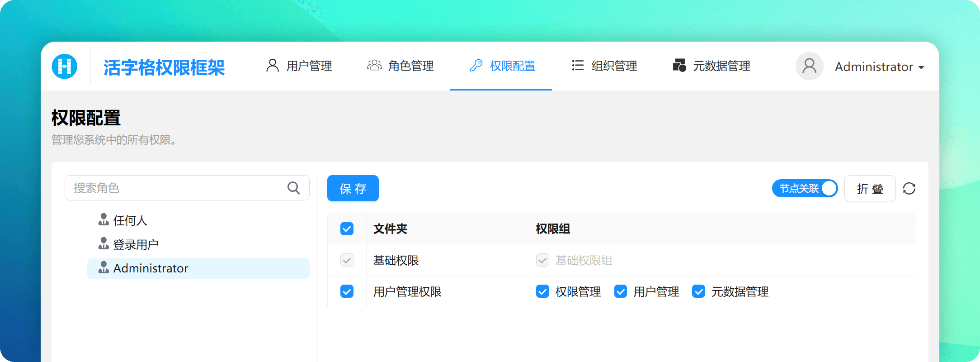Click the refresh icon next to 折叠
The width and height of the screenshot is (980, 362).
909,188
